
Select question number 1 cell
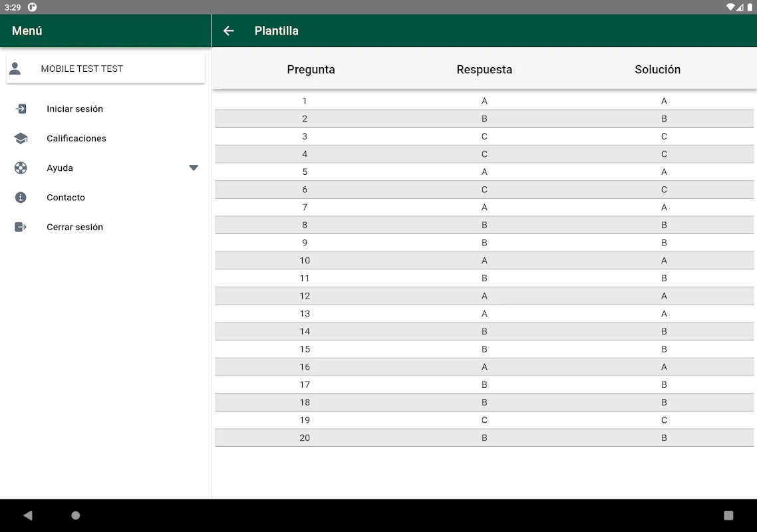pos(305,101)
